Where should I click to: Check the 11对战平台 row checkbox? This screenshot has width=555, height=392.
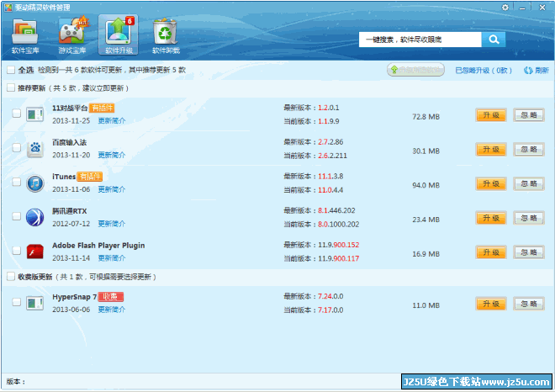click(x=16, y=114)
